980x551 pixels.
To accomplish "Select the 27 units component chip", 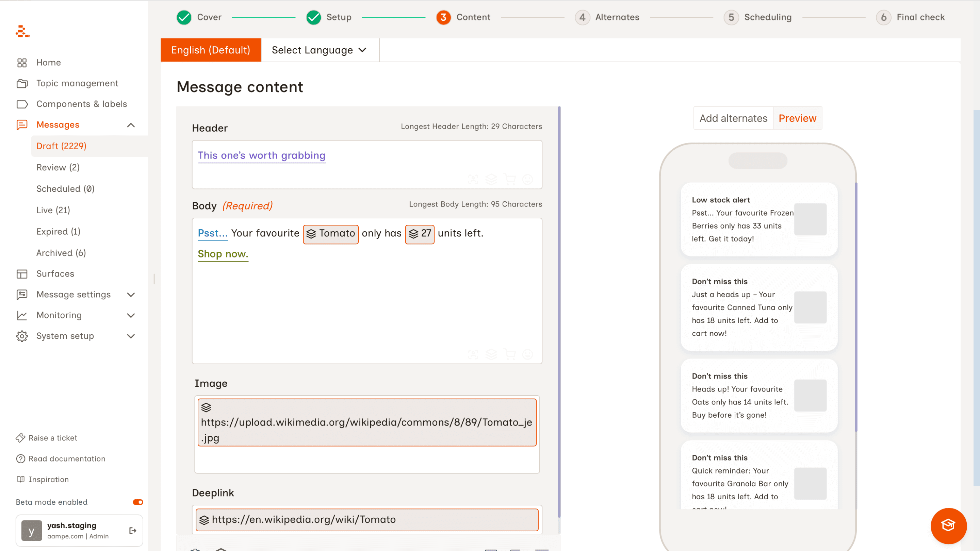I will pos(419,233).
